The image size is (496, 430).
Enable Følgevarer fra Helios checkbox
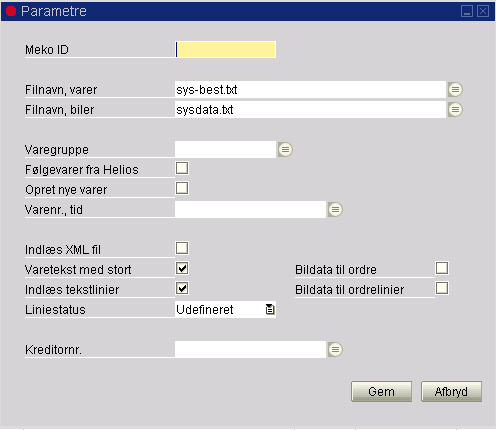182,168
